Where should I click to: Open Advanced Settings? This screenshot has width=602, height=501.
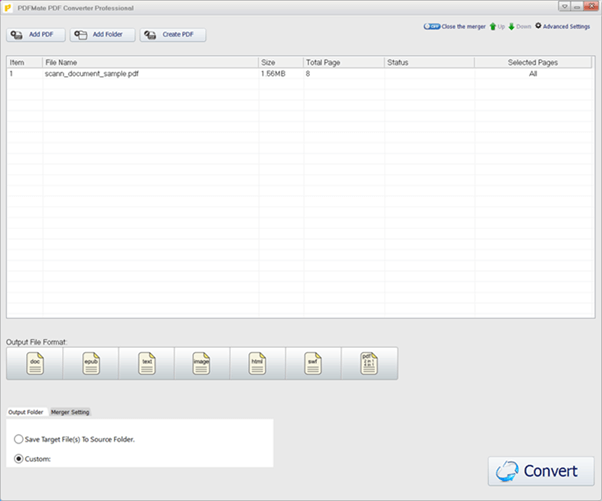pos(562,26)
